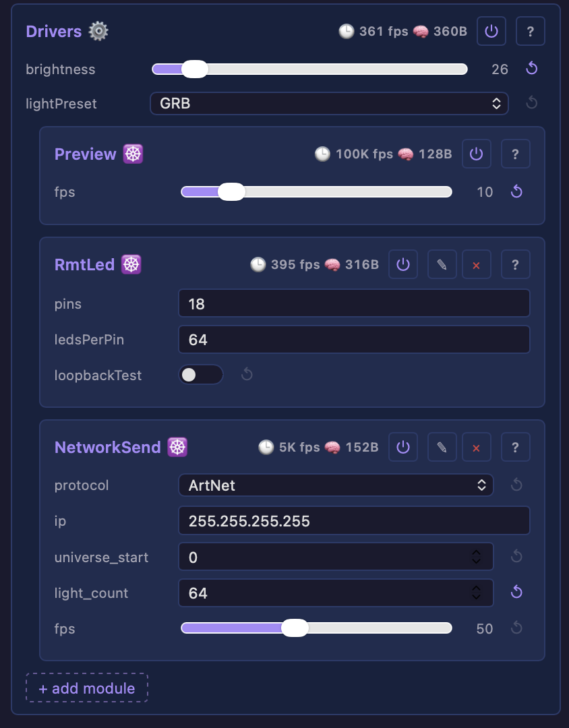Click the RmtLed pins input field

click(354, 303)
